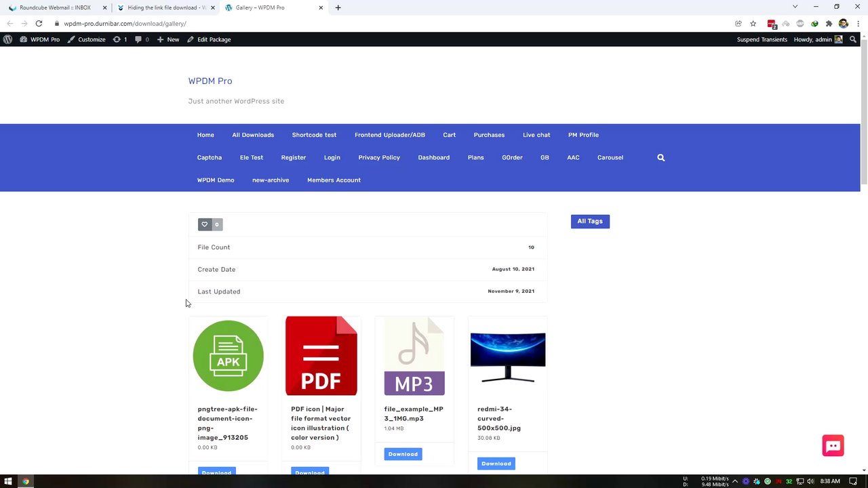This screenshot has height=488, width=868.
Task: Download file_example_MP3_1MG.mp3
Action: pos(403,454)
